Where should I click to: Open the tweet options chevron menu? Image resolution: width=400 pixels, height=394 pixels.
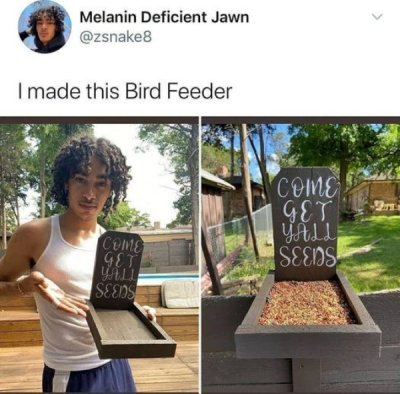(376, 17)
